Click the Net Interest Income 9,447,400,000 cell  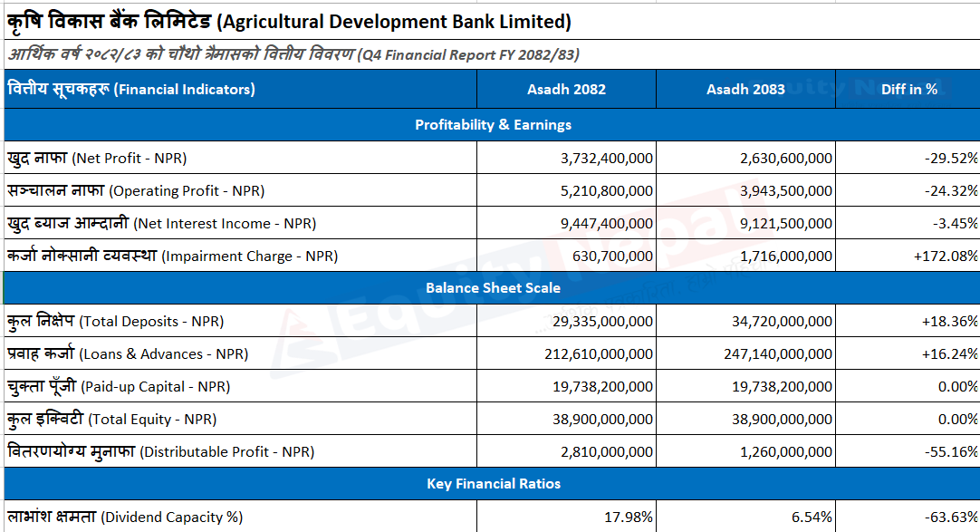click(566, 223)
